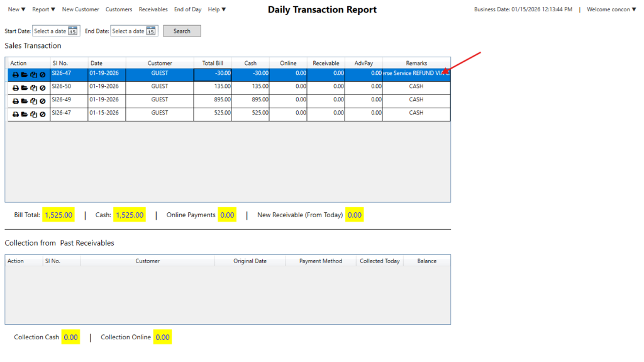Click void icon for the 01-15-2026 transaction
The width and height of the screenshot is (644, 362).
point(42,114)
